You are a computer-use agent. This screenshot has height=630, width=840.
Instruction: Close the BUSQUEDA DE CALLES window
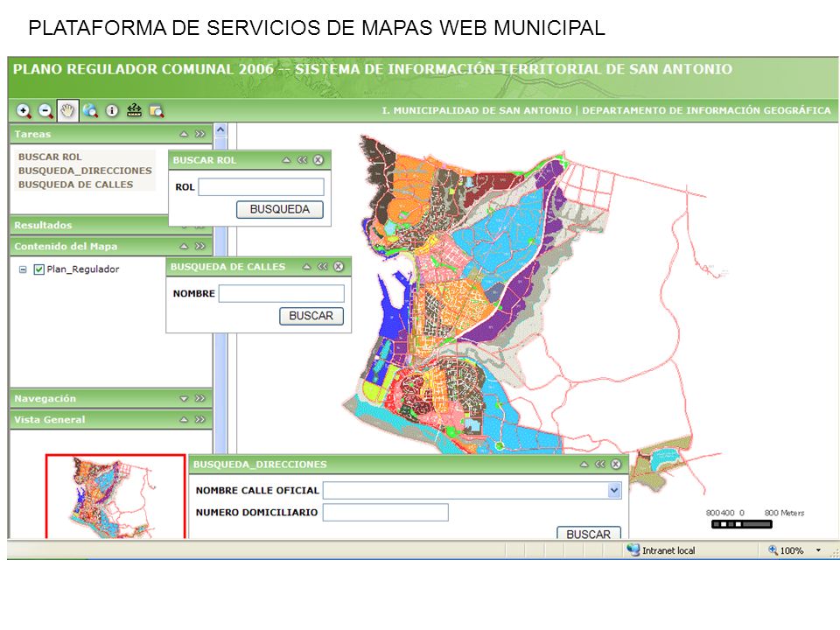[x=339, y=266]
